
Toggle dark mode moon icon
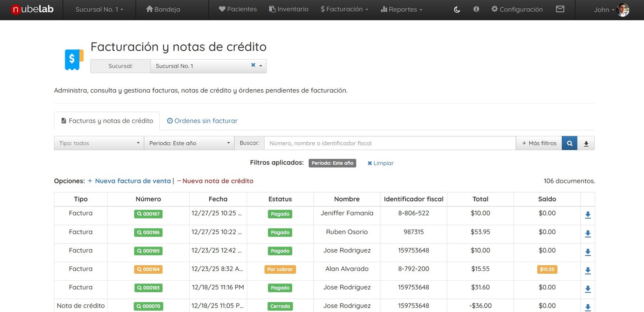click(x=457, y=9)
